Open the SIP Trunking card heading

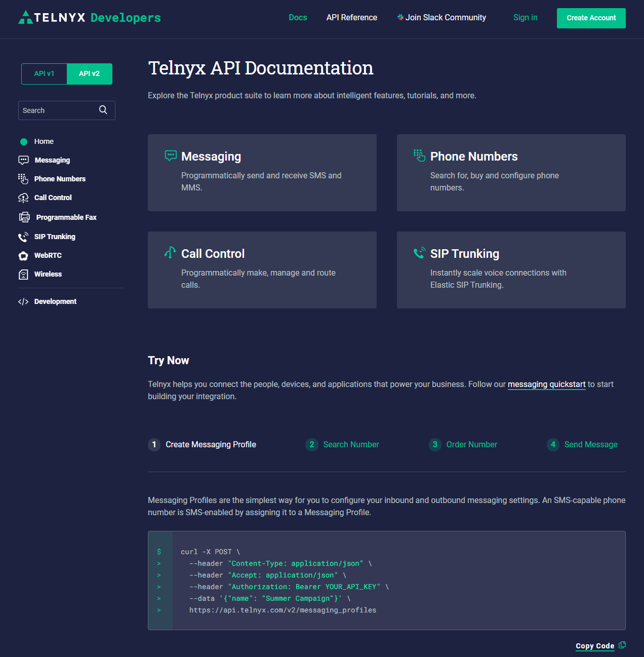pos(465,254)
